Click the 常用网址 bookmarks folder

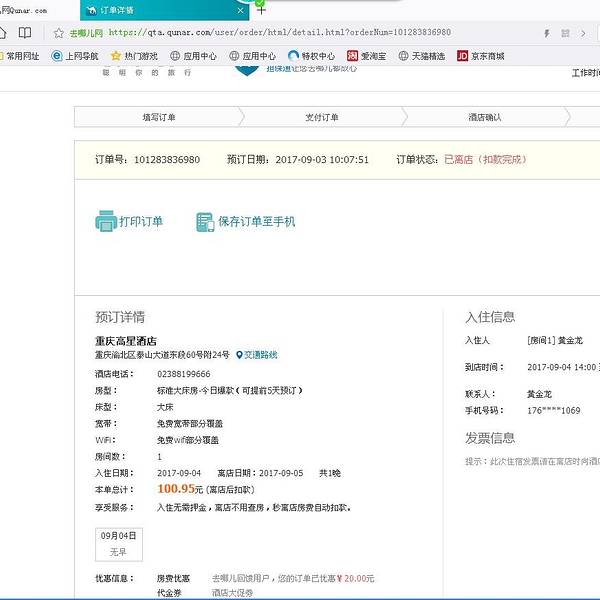coord(20,56)
